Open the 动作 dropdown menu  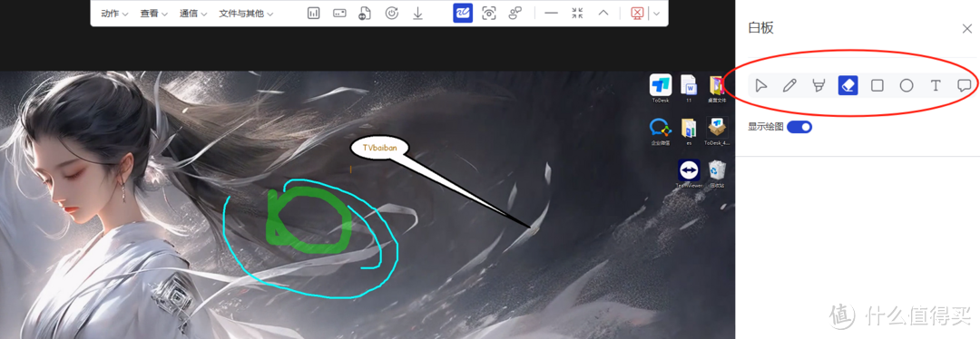click(x=114, y=13)
